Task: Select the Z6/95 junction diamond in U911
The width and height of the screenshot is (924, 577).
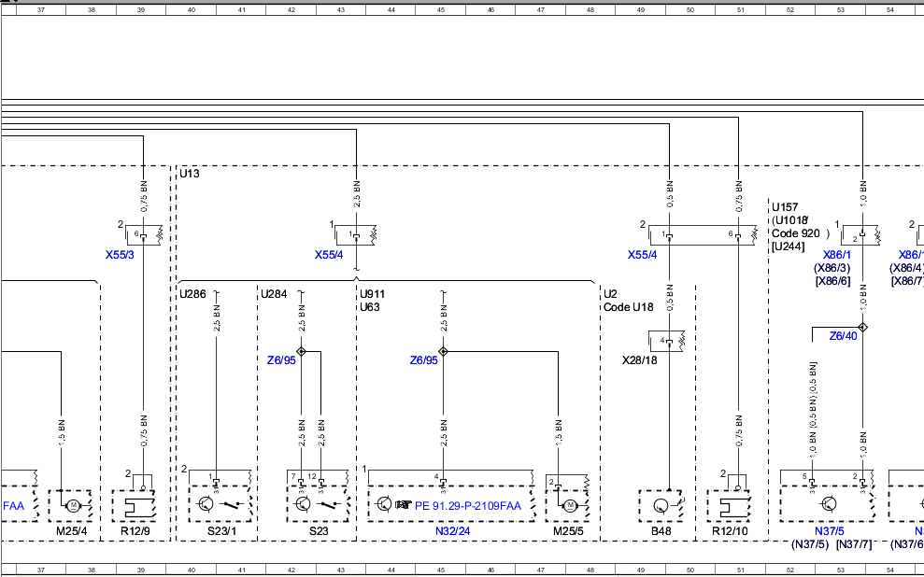Action: click(x=443, y=351)
